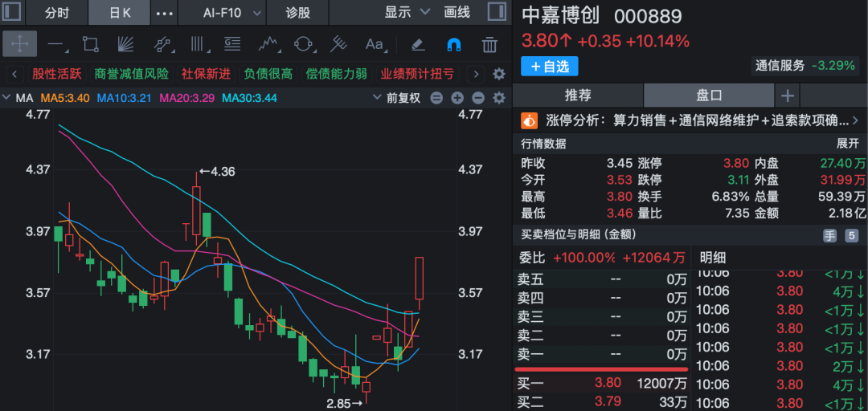
Task: Click the MA20:3.29 indicator label
Action: pyautogui.click(x=188, y=99)
